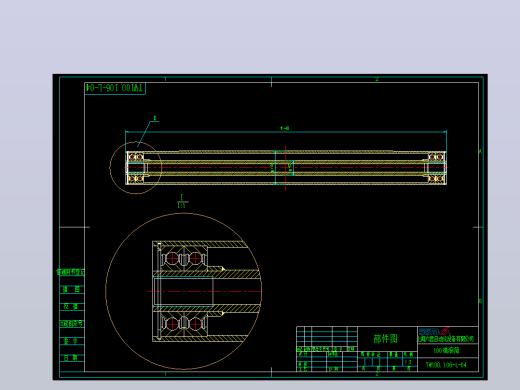Select the '部件图' title block text
The image size is (520, 390).
(x=385, y=339)
